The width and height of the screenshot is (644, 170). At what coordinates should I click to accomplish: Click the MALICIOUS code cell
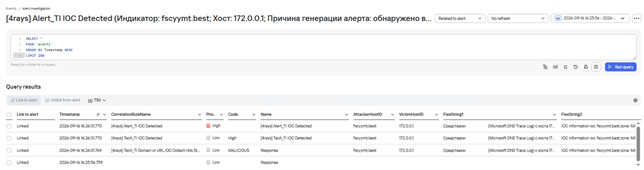pos(239,151)
